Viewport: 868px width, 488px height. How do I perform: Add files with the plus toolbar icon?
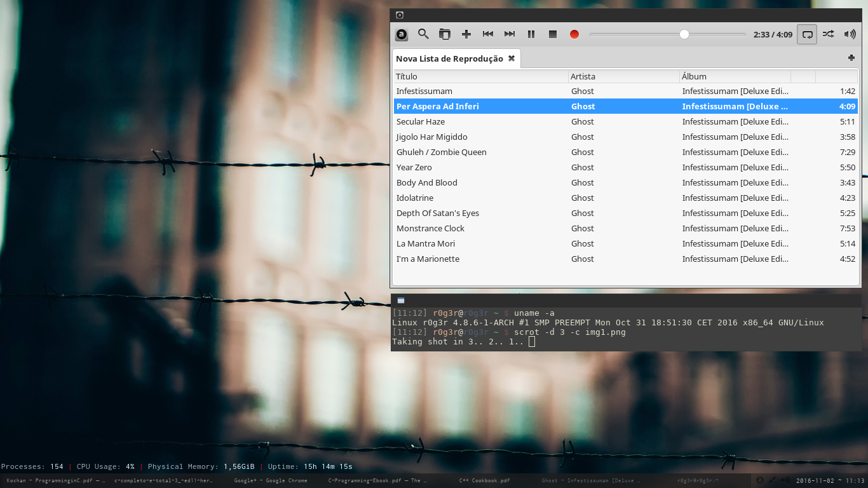[466, 34]
